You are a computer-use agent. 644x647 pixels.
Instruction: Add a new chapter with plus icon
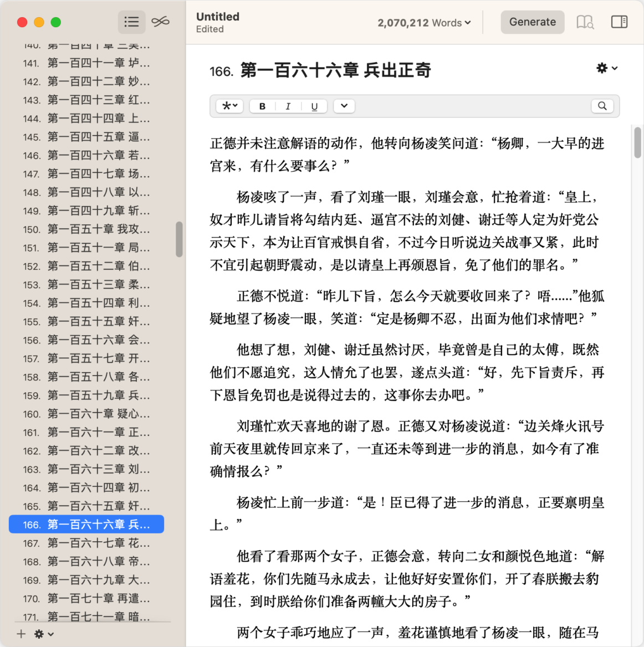21,634
